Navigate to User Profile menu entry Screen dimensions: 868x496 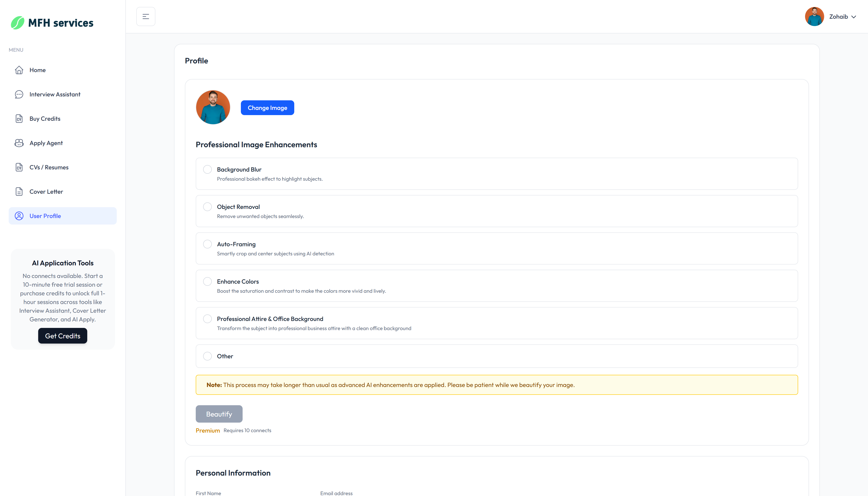pos(45,216)
